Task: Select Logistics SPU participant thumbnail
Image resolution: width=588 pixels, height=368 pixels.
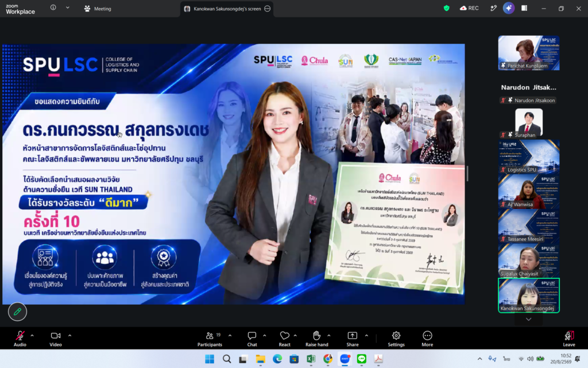Action: [x=529, y=157]
